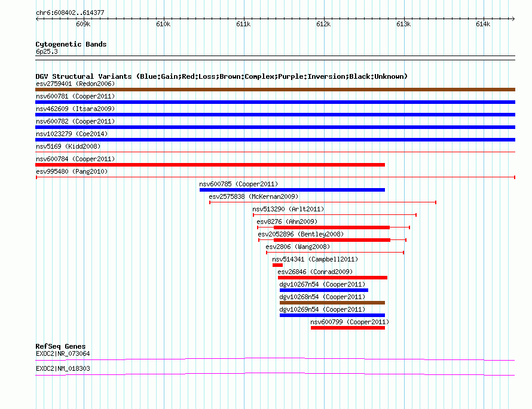The width and height of the screenshot is (532, 409).
Task: Click the esv2806 (Wang2008) label
Action: click(x=298, y=247)
